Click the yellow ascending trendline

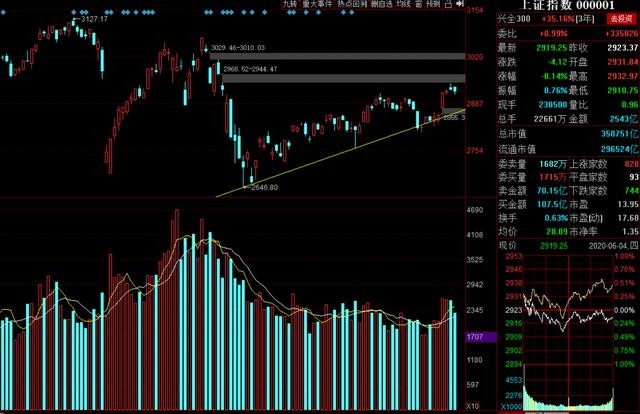point(340,153)
